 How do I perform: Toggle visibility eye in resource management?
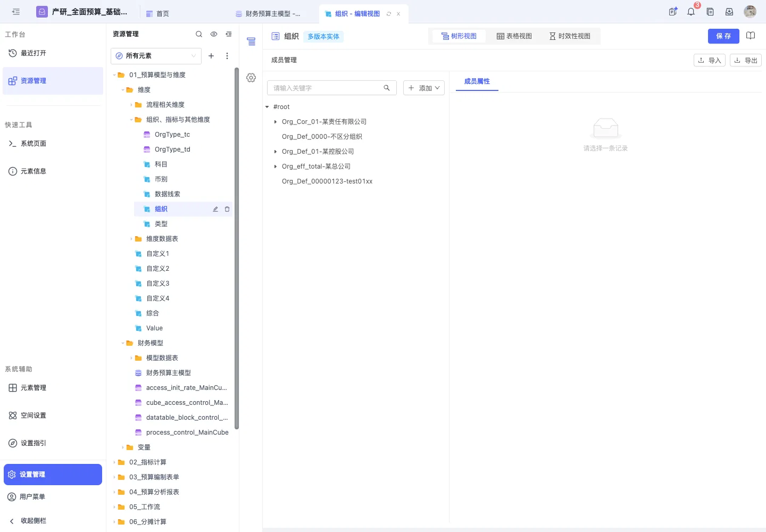[x=214, y=34]
